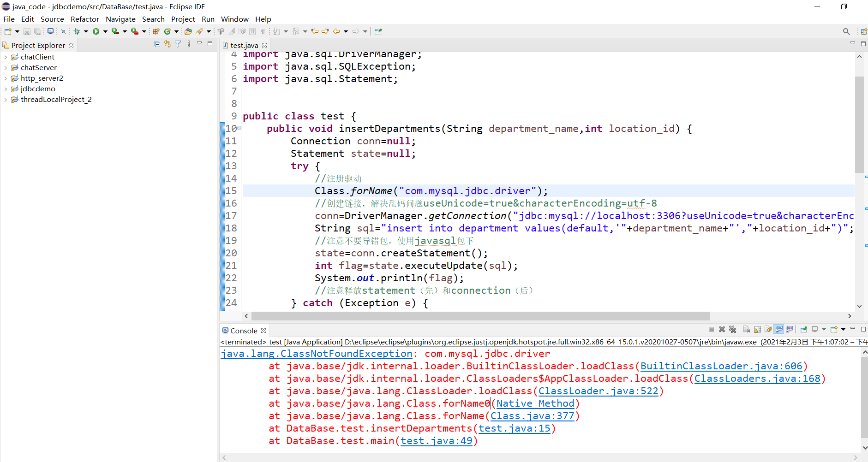
Task: Open the Navigate menu
Action: tap(120, 19)
